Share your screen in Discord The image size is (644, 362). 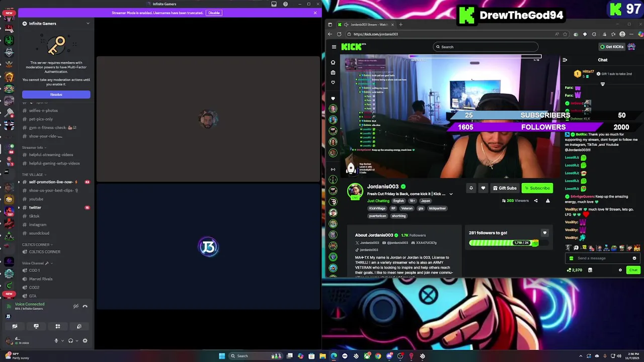click(x=36, y=326)
